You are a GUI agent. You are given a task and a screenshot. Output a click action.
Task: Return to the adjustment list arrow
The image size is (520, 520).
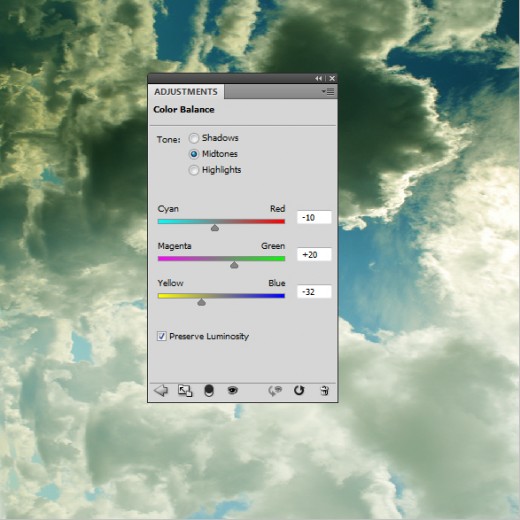pos(161,390)
